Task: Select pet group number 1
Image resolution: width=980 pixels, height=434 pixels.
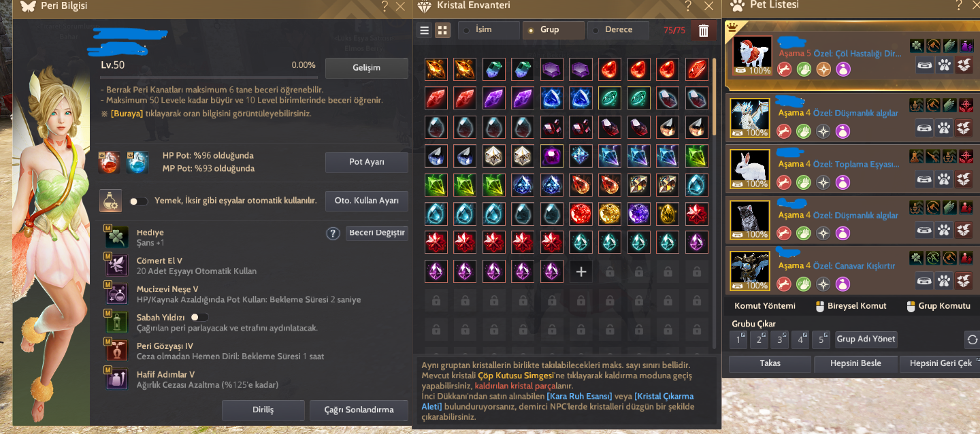Action: click(x=738, y=339)
